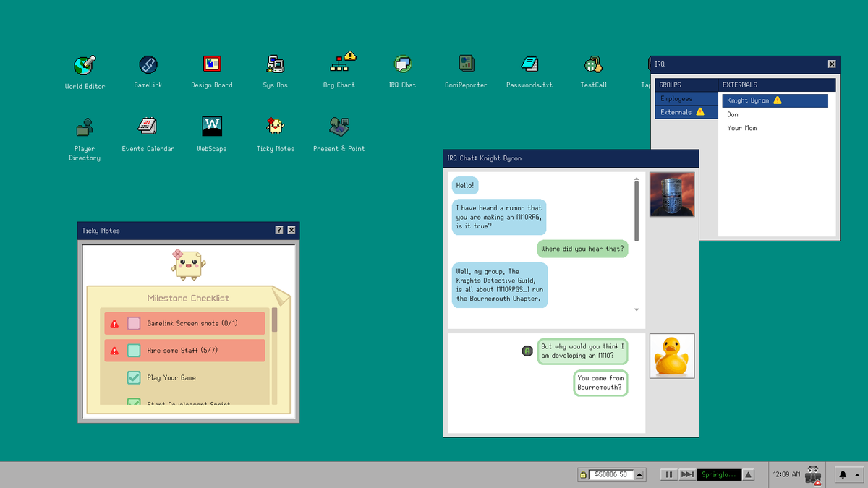Image resolution: width=868 pixels, height=488 pixels.
Task: Open the OmniReporter desktop icon
Action: (466, 64)
